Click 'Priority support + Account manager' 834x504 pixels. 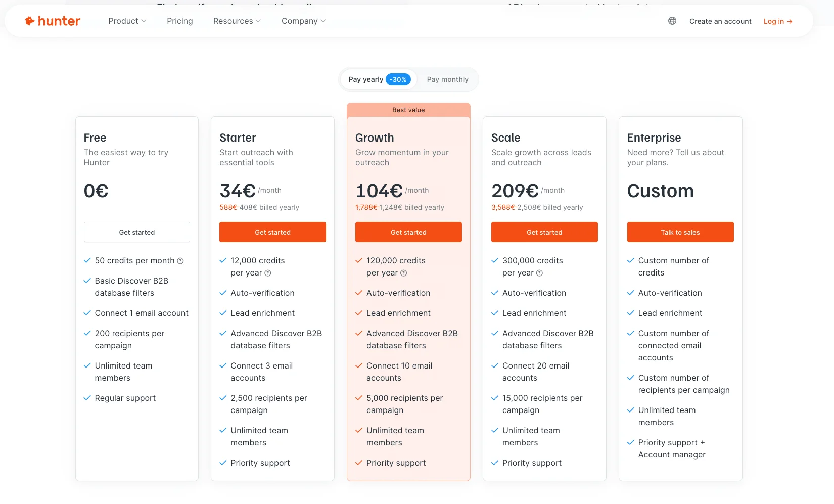tap(672, 448)
